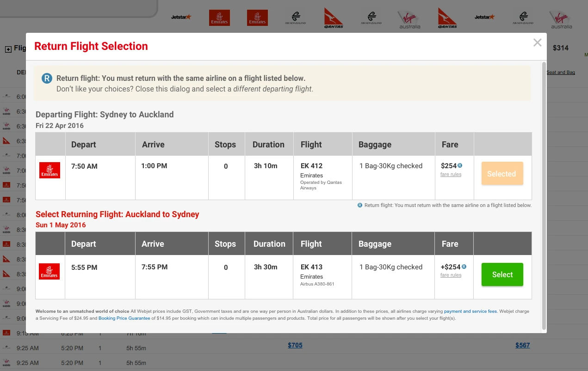Click the Jetstar logo between Qantas and Air New Zealand
This screenshot has width=588, height=371.
484,17
